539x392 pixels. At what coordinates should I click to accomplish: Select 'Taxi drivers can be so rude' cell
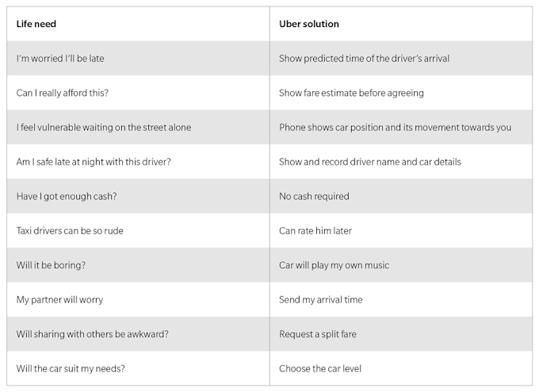click(x=70, y=231)
